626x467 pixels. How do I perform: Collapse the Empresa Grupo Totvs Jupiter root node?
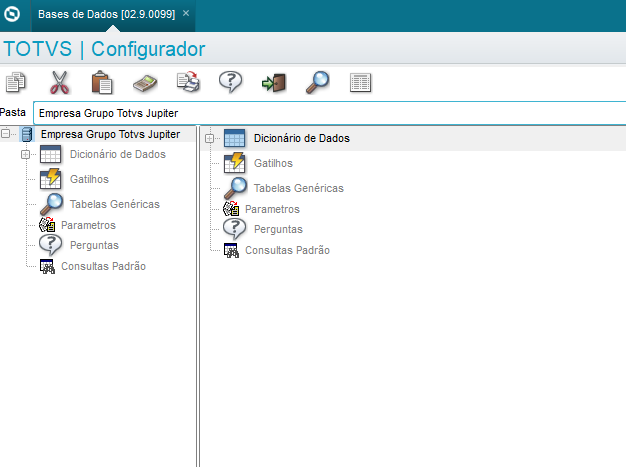point(6,134)
